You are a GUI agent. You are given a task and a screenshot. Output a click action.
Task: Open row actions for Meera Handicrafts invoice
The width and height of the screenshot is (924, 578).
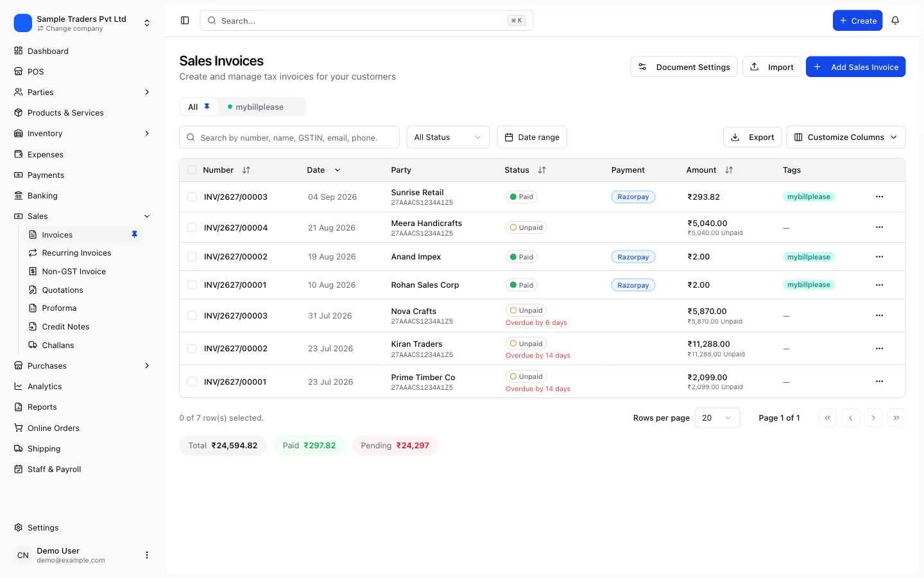[879, 227]
